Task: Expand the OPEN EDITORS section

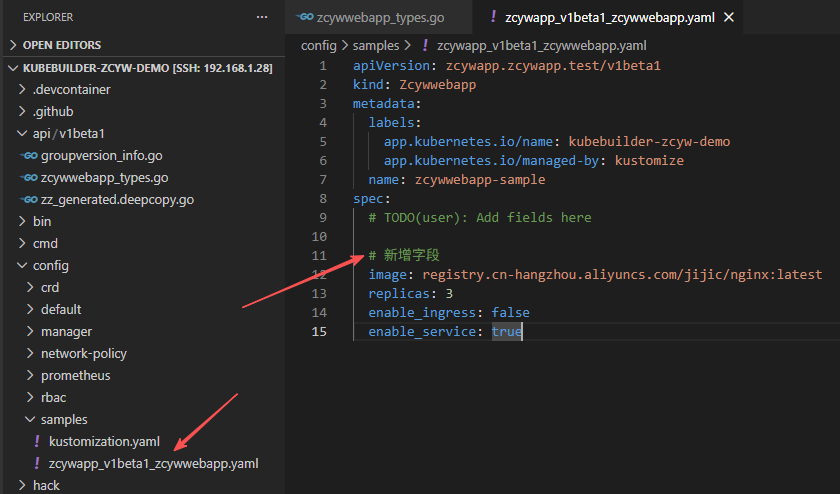Action: click(13, 45)
